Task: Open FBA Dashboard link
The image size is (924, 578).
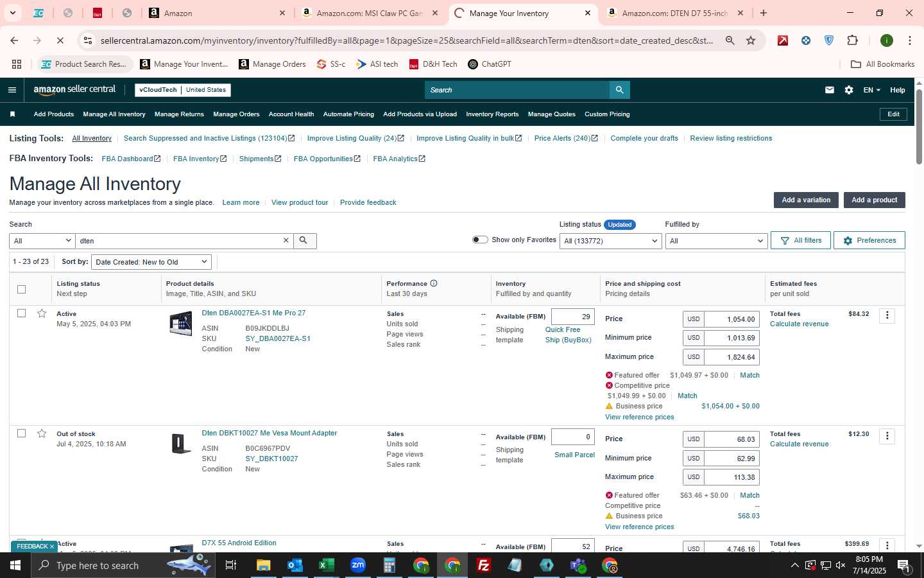Action: pos(131,159)
